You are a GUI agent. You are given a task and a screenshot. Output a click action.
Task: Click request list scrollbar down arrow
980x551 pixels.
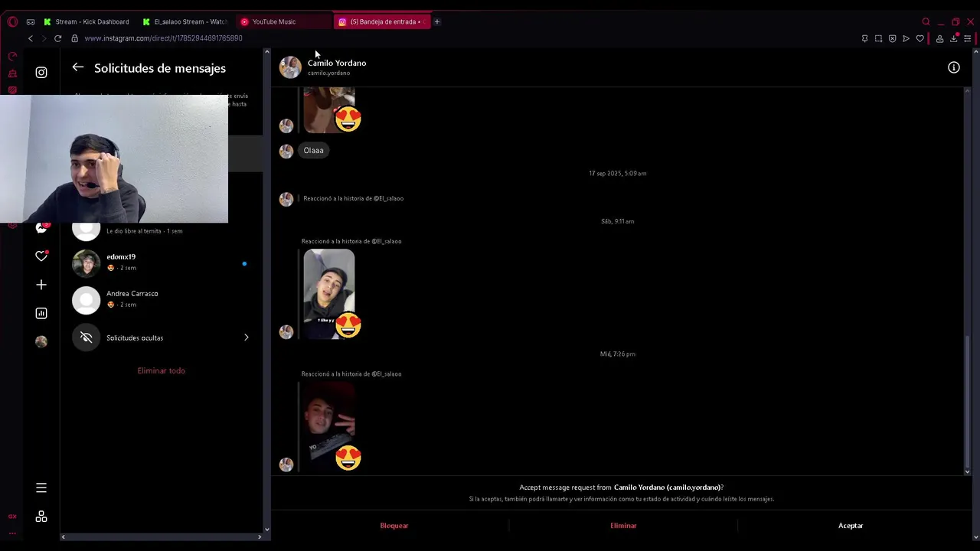[x=266, y=529]
